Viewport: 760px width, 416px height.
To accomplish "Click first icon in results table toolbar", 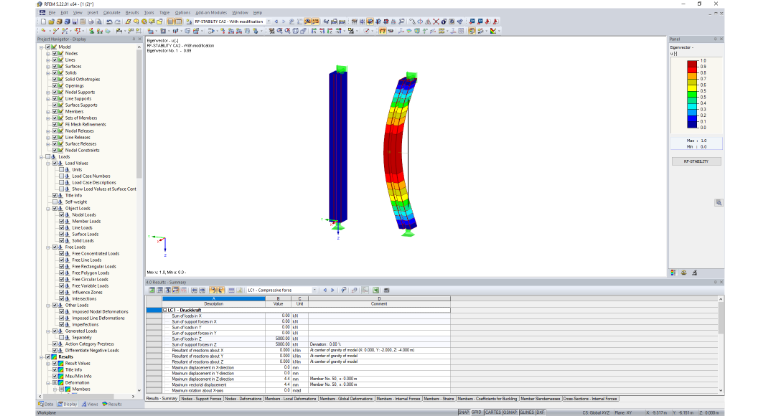I will (x=152, y=290).
